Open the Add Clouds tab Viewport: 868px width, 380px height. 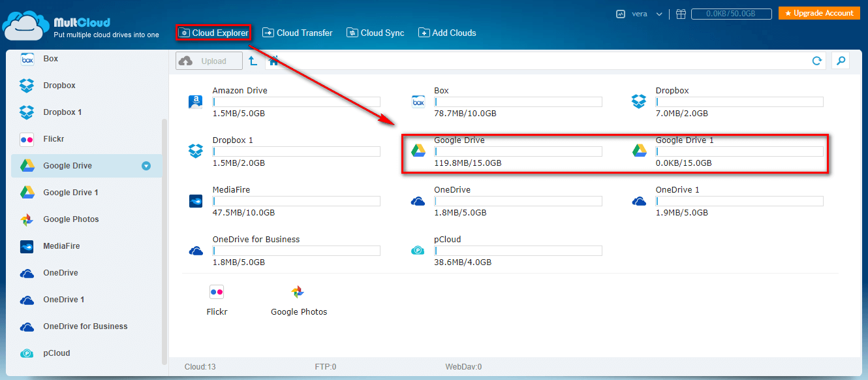[447, 33]
